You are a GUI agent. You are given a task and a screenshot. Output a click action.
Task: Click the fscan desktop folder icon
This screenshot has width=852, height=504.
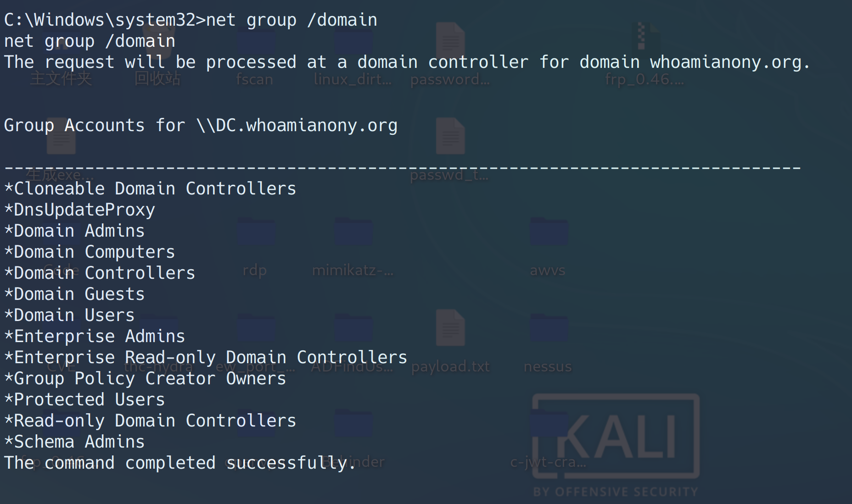pyautogui.click(x=255, y=44)
